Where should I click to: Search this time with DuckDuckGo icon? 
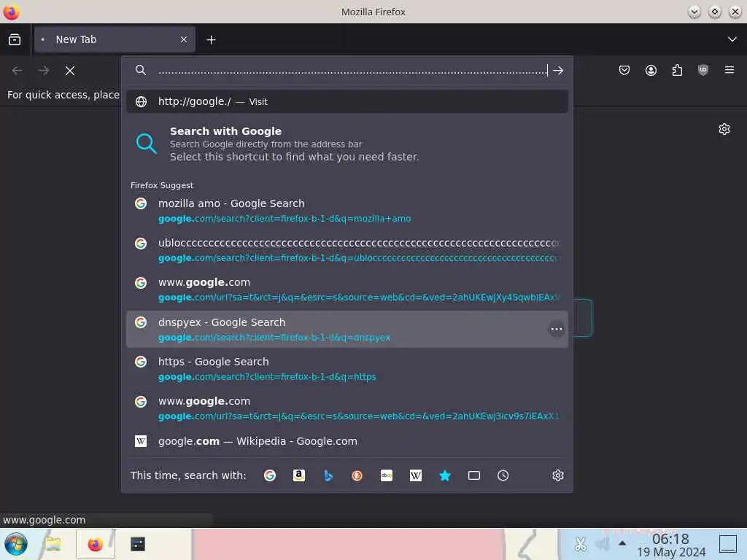357,475
